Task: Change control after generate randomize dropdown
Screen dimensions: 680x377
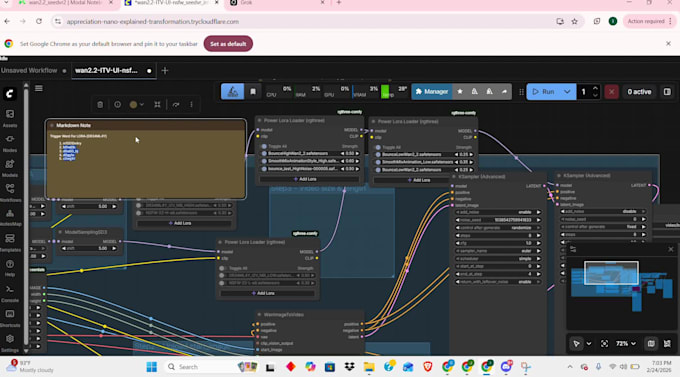Action: coord(498,228)
